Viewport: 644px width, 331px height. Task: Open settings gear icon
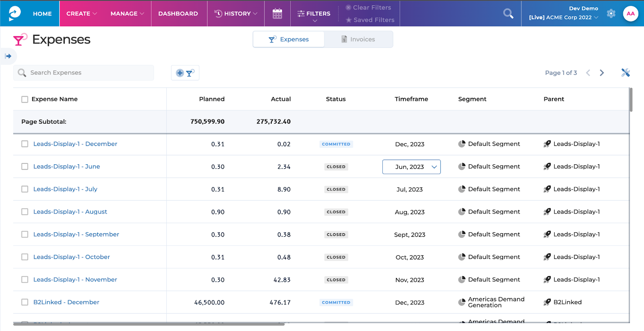[611, 13]
